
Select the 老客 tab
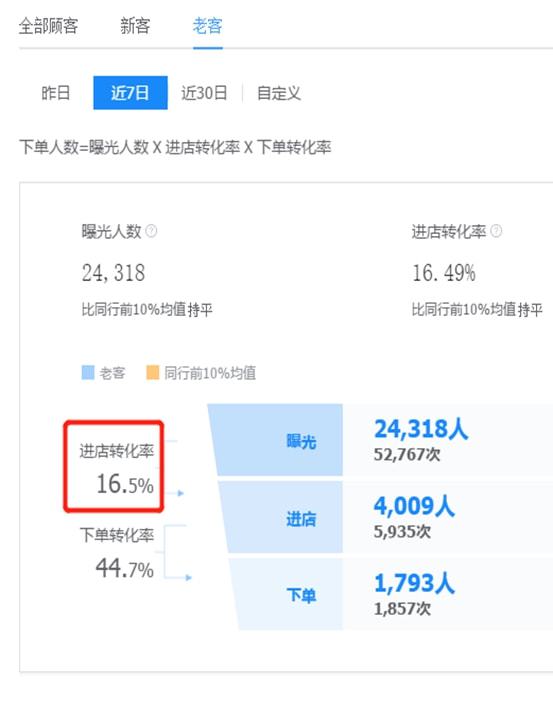[x=207, y=26]
